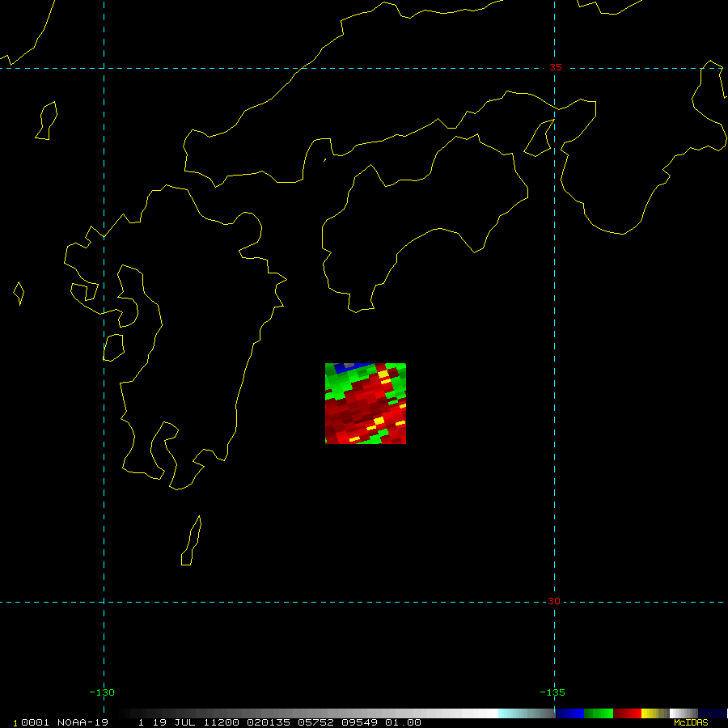Select the 19 JUL date text
This screenshot has height=728, width=728.
[x=170, y=722]
